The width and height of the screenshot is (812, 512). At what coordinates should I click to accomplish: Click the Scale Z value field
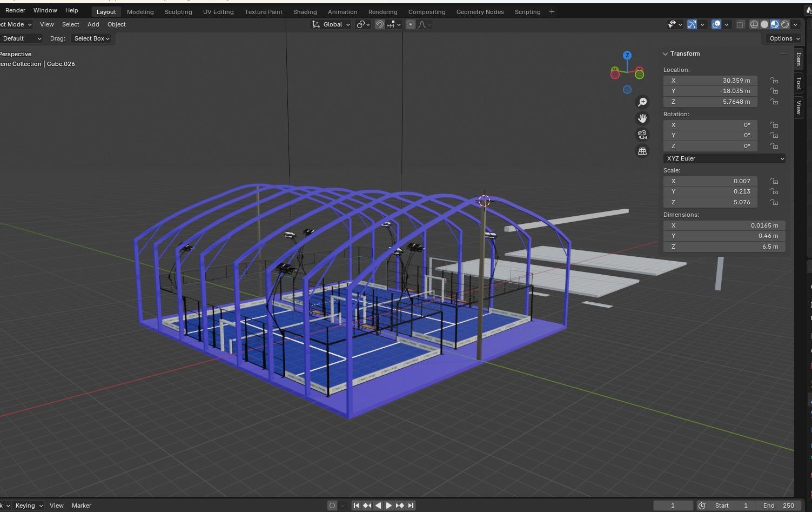(710, 202)
